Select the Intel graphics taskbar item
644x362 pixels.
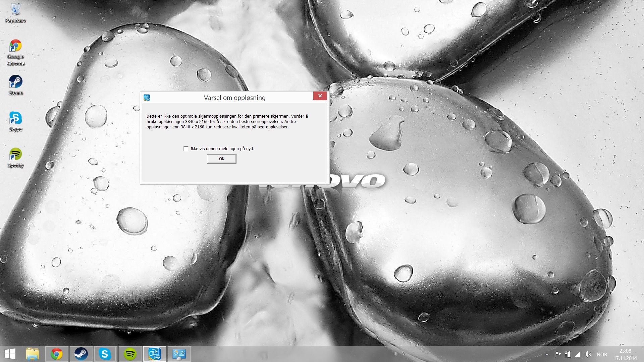click(x=155, y=354)
